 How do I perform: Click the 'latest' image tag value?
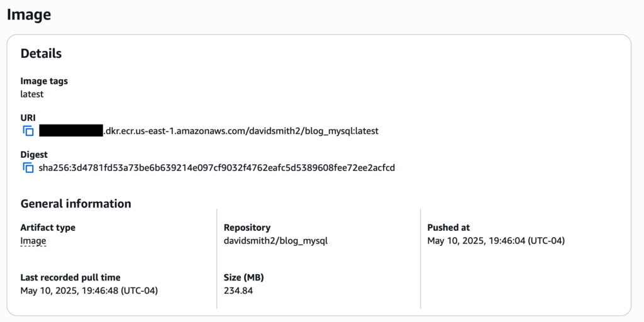[x=32, y=94]
